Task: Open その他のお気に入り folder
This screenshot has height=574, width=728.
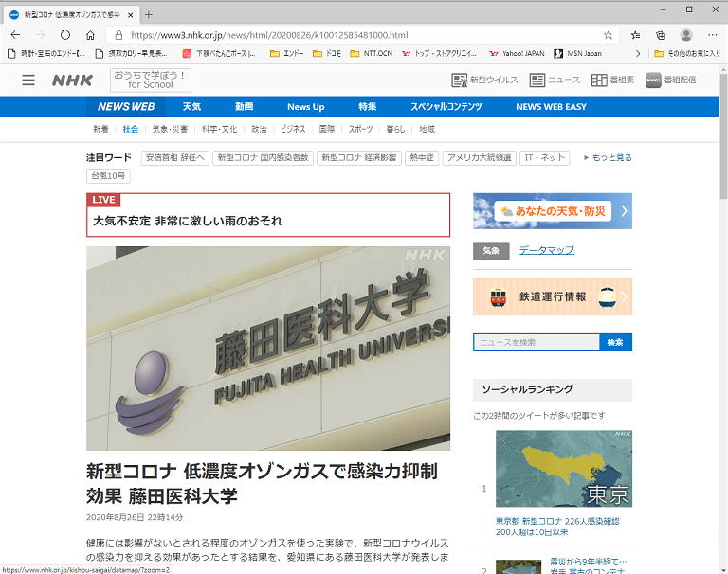Action: click(687, 54)
